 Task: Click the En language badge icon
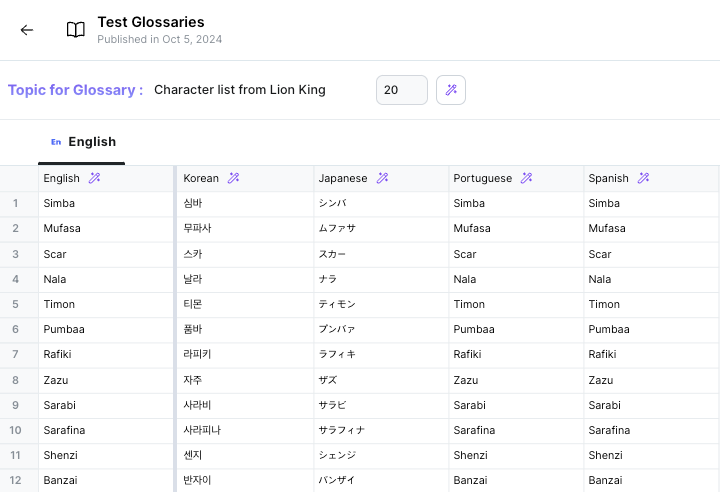click(x=56, y=142)
